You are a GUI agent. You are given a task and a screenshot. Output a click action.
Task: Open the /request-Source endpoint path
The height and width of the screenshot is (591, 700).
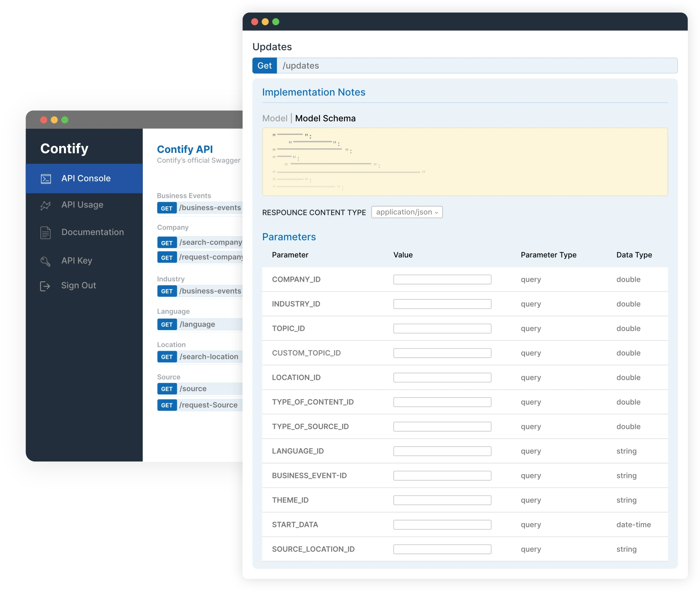208,405
